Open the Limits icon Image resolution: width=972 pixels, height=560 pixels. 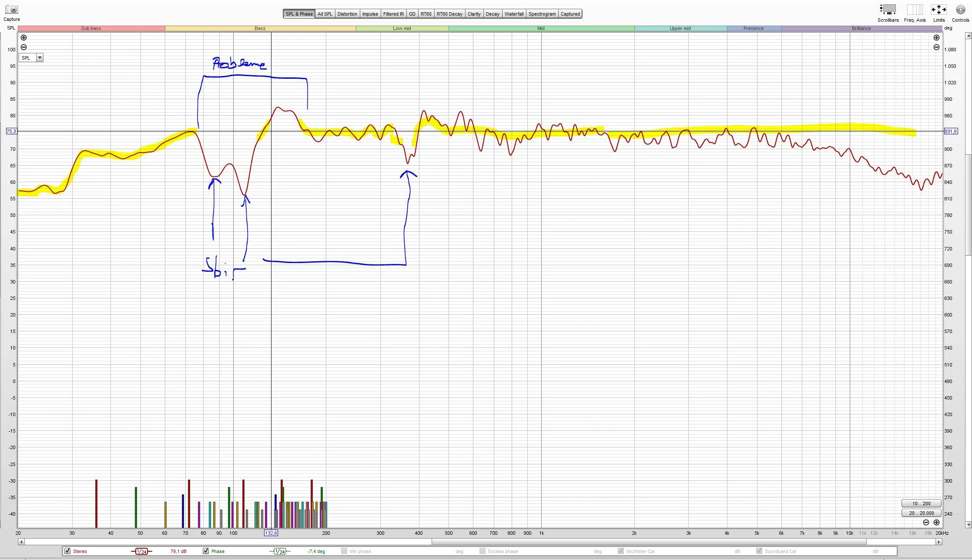point(938,10)
